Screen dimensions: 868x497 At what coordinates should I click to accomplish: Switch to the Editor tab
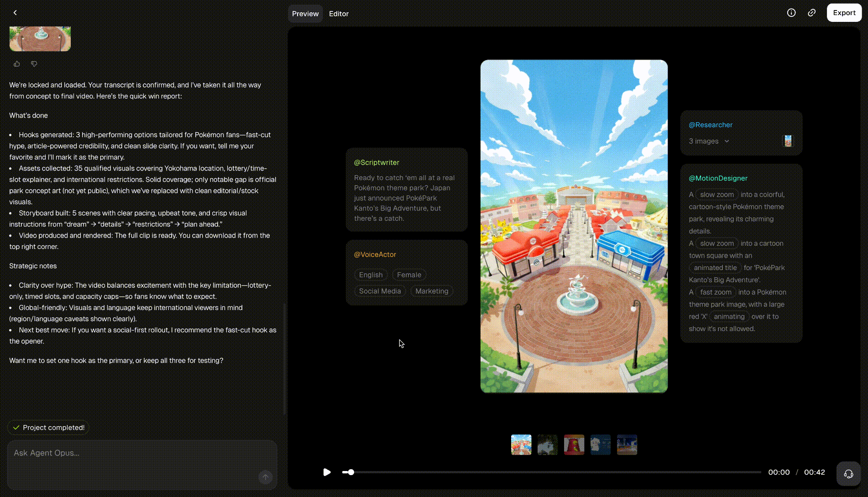coord(339,14)
